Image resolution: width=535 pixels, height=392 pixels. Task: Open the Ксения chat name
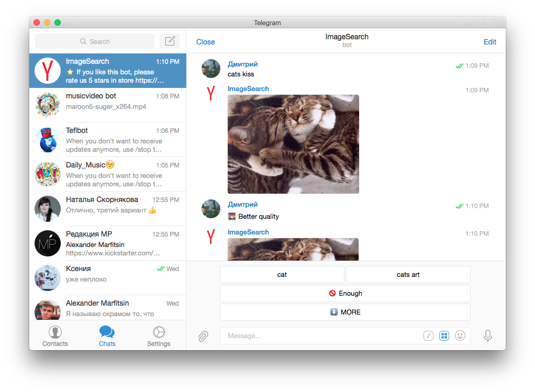78,268
